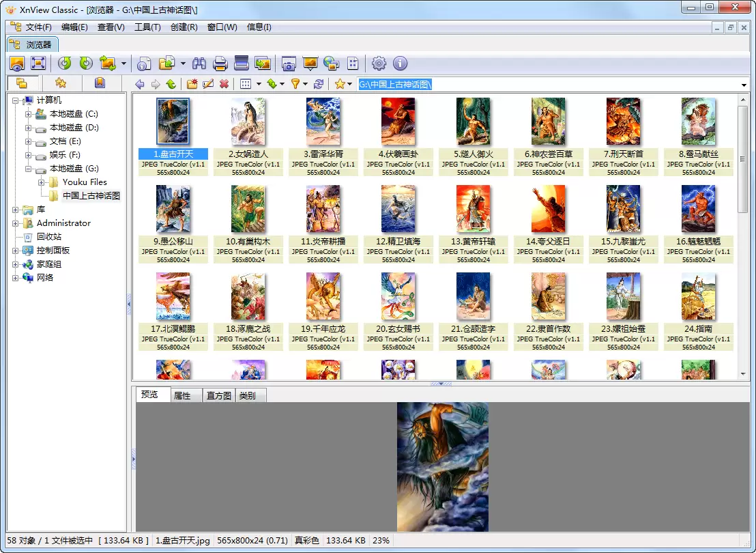Open the contact sheet icon
Viewport: 756px width, 553px height.
point(353,63)
